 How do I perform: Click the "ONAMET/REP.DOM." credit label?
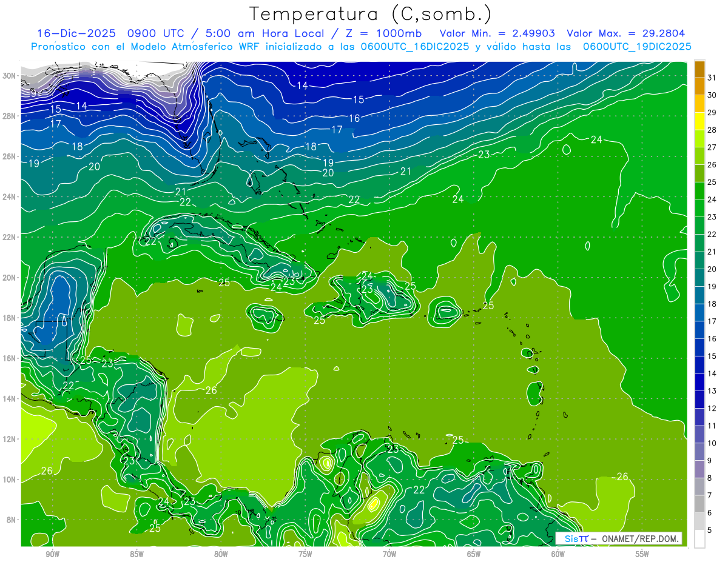[x=640, y=538]
